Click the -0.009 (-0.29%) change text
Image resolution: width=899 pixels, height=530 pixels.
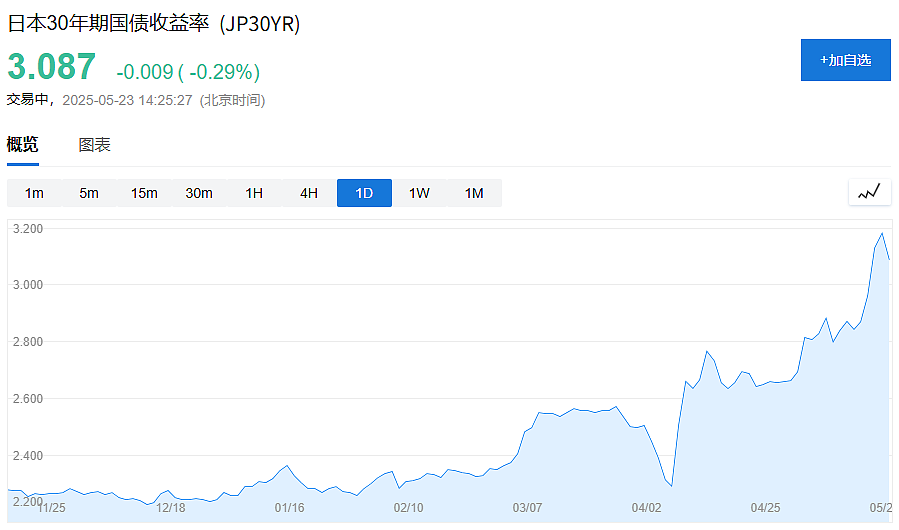click(x=188, y=72)
